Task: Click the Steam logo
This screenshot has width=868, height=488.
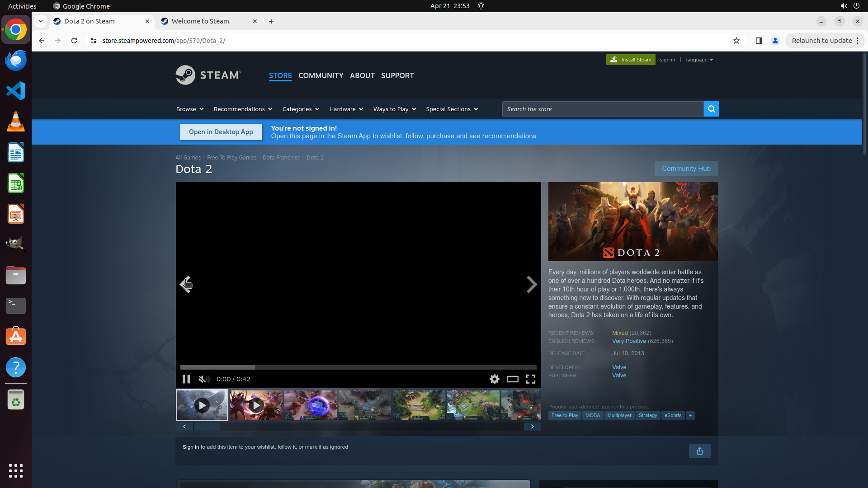Action: [x=208, y=75]
